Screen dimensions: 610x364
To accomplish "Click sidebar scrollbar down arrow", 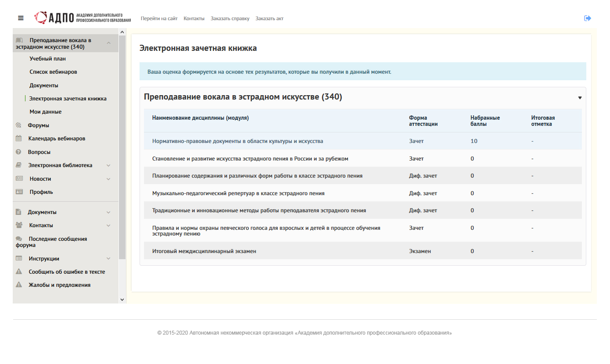I will (x=122, y=300).
